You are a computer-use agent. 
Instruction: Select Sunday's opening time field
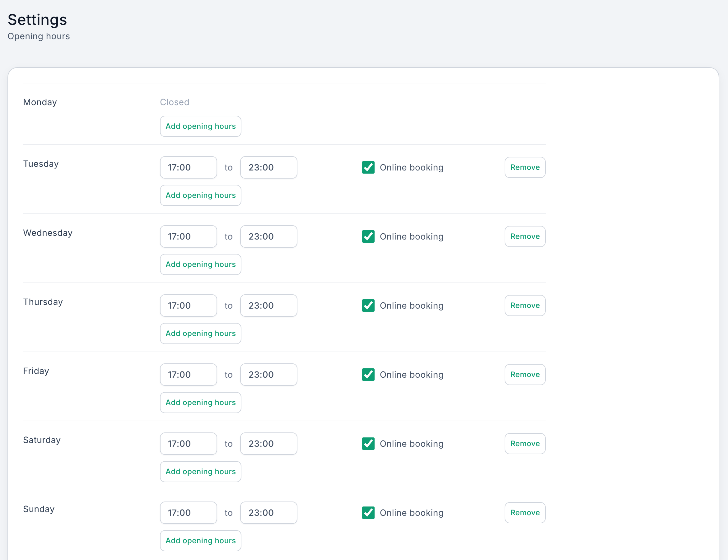(x=188, y=512)
